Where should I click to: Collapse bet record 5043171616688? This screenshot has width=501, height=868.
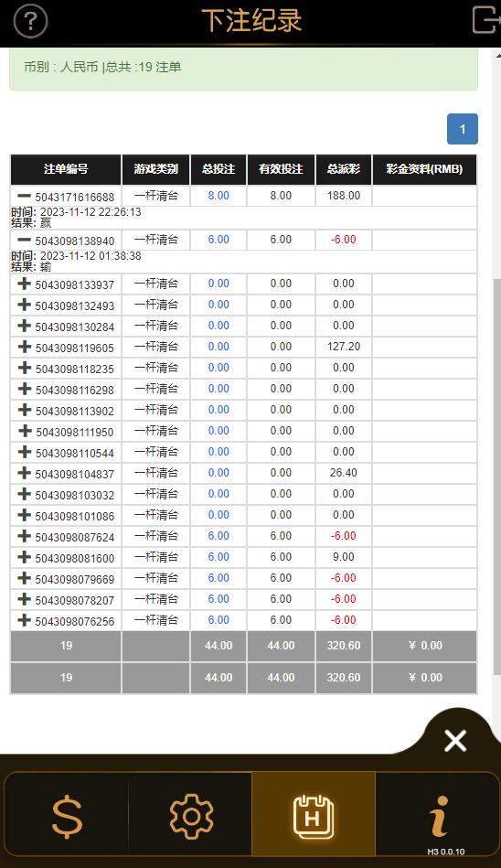[24, 196]
